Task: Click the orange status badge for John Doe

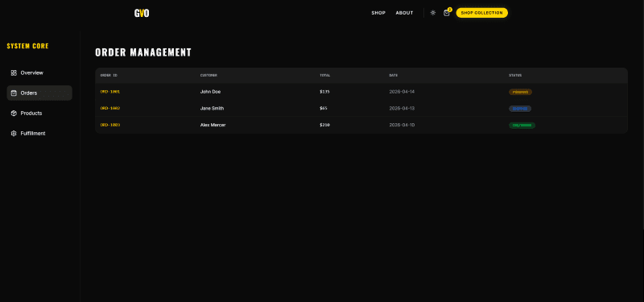Action: 520,92
